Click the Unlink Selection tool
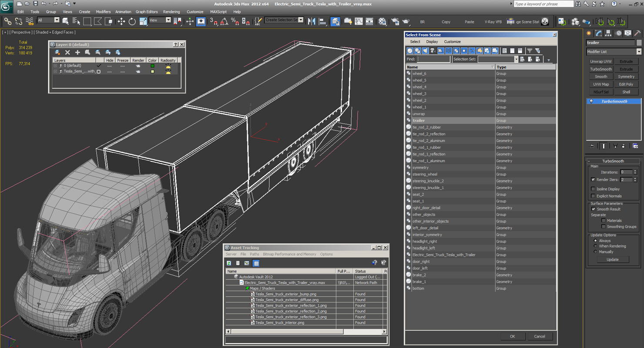 coord(19,21)
